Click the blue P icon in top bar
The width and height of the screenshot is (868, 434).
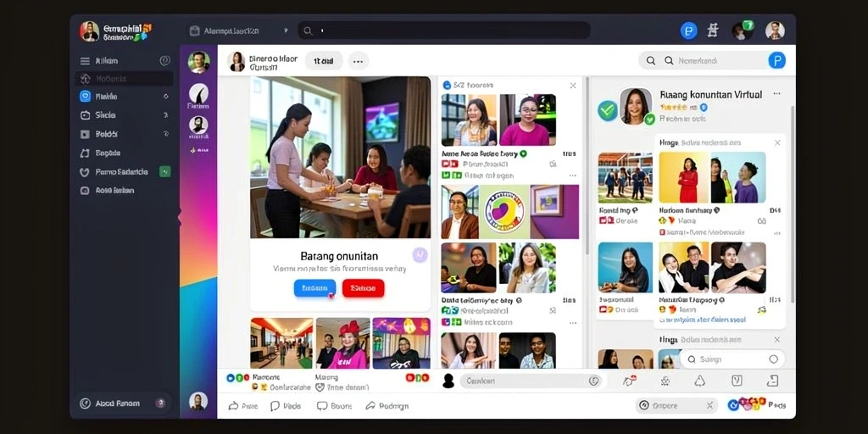pos(688,31)
